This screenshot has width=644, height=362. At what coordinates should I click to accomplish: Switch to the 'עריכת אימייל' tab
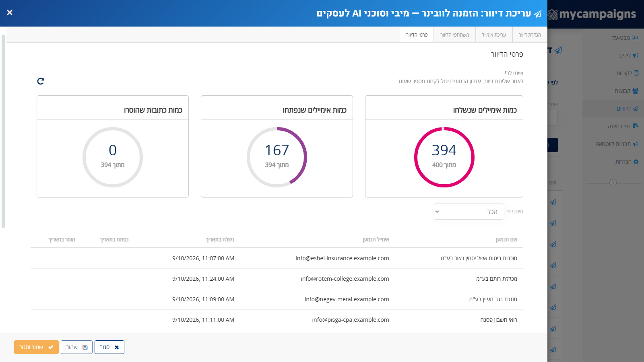494,35
